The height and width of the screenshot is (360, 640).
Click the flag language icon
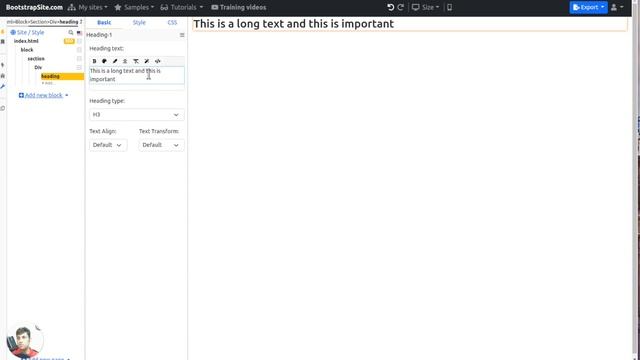pos(79,33)
